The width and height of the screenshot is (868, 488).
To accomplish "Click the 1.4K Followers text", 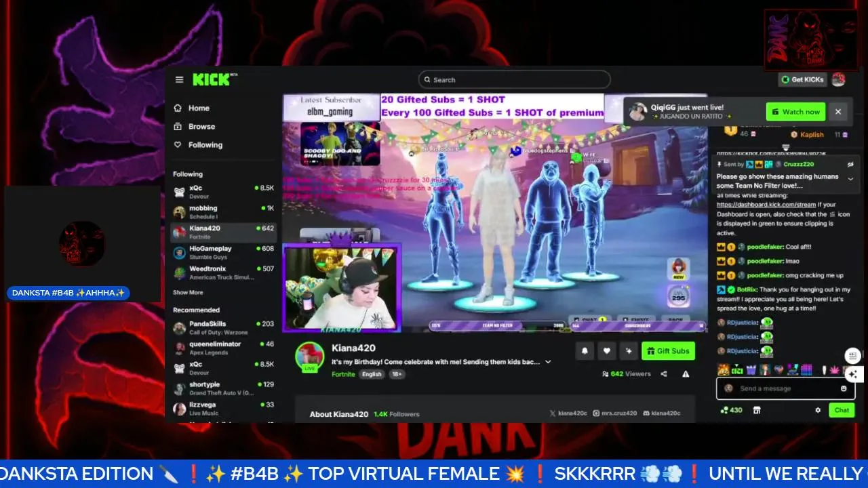I will pos(397,414).
